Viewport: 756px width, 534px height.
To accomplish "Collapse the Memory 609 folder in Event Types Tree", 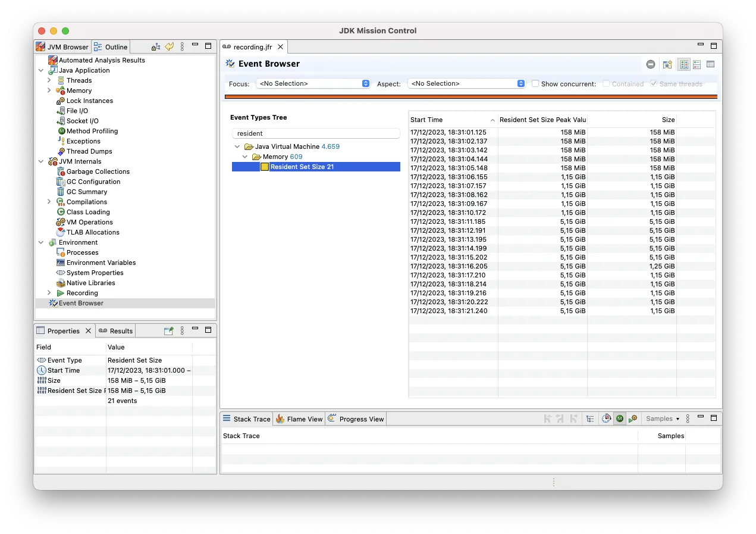I will [244, 157].
